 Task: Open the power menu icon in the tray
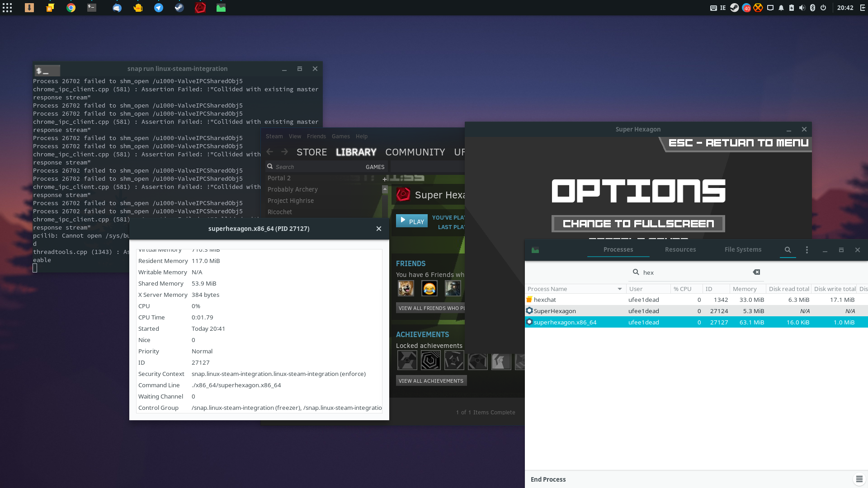(x=823, y=8)
